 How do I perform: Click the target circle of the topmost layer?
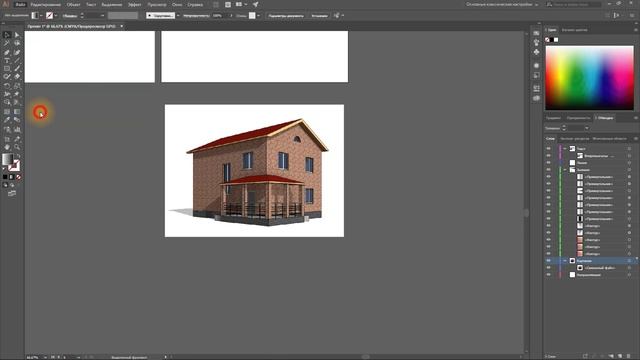click(x=629, y=149)
